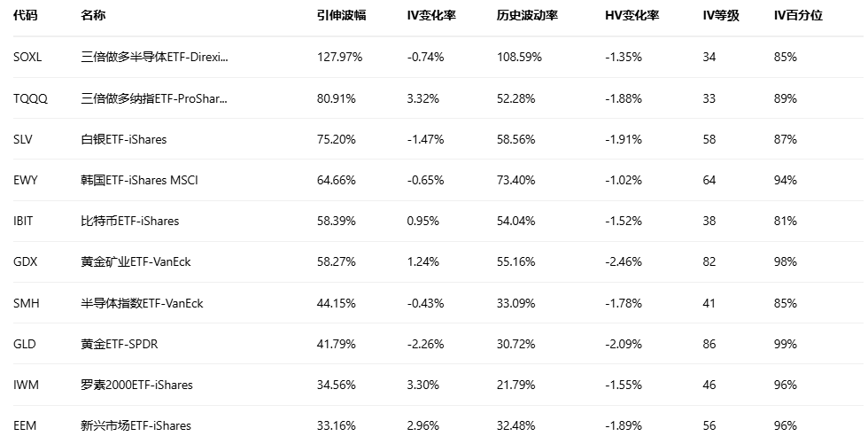Click the 名称 column header
The image size is (868, 444).
(x=92, y=16)
